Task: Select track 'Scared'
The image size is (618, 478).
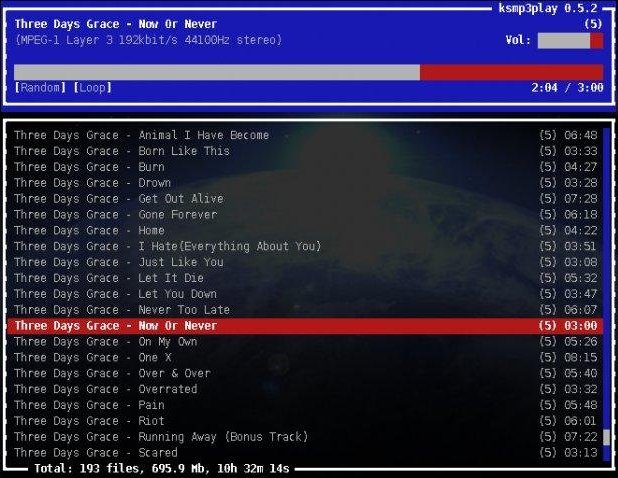Action: click(x=305, y=453)
